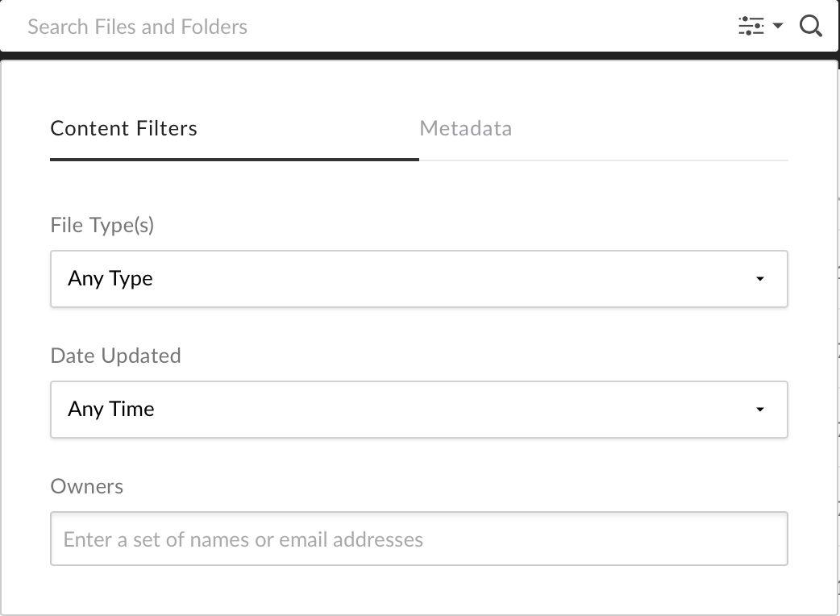This screenshot has width=840, height=616.
Task: Click the 'Enter a set of names' placeholder
Action: pyautogui.click(x=243, y=539)
